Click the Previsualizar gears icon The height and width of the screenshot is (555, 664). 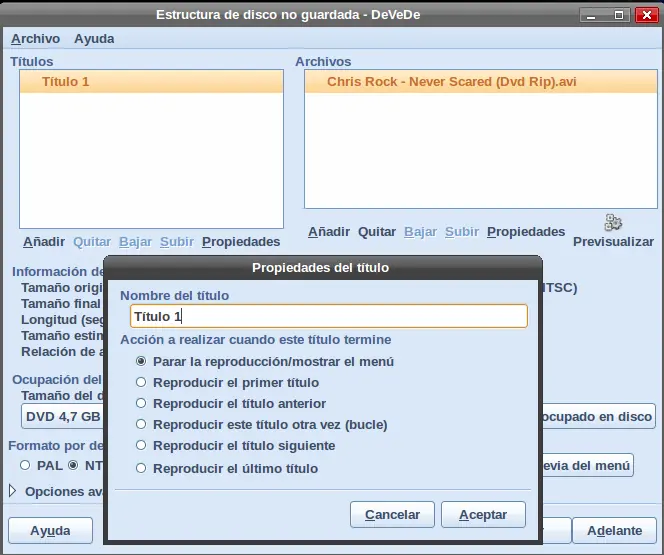(613, 222)
